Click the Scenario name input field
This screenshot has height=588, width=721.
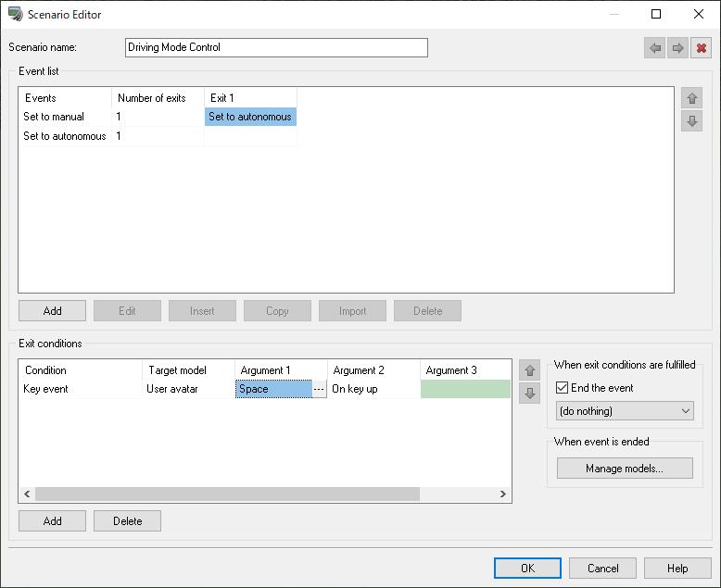click(276, 48)
